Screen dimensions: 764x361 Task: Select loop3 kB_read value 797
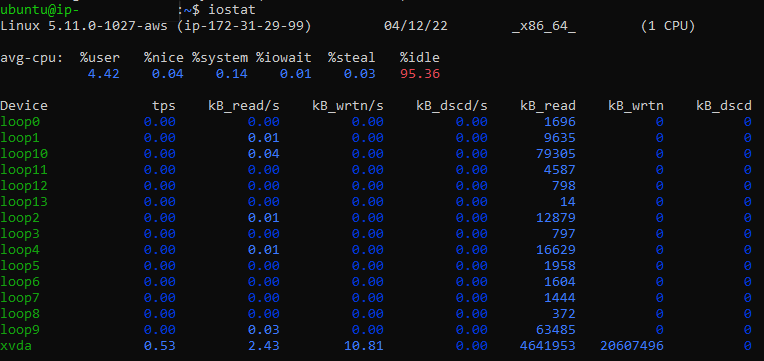[564, 234]
